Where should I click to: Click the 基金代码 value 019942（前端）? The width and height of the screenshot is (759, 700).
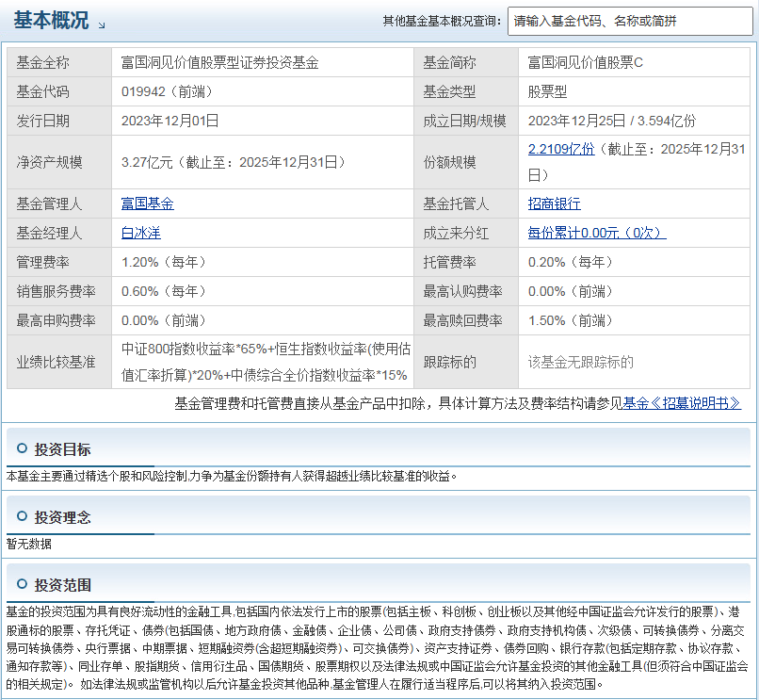click(167, 91)
